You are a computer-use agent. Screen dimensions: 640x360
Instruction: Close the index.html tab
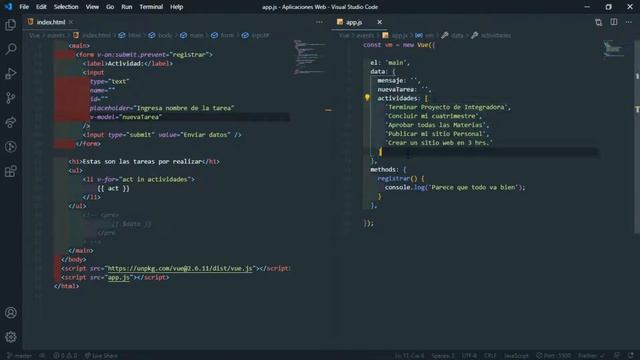click(x=71, y=22)
